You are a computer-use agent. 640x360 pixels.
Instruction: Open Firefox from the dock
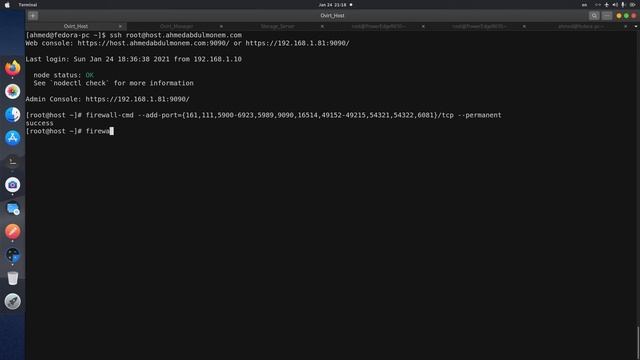[13, 68]
